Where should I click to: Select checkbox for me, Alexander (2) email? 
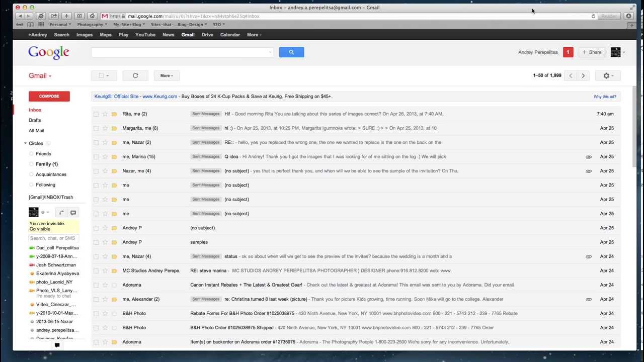pyautogui.click(x=96, y=299)
